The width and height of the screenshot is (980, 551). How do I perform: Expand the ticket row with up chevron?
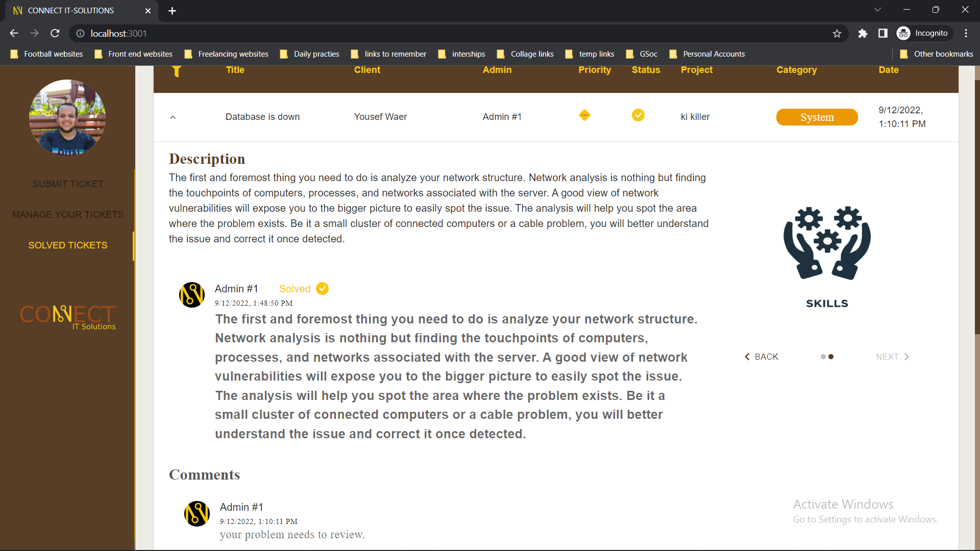(173, 117)
